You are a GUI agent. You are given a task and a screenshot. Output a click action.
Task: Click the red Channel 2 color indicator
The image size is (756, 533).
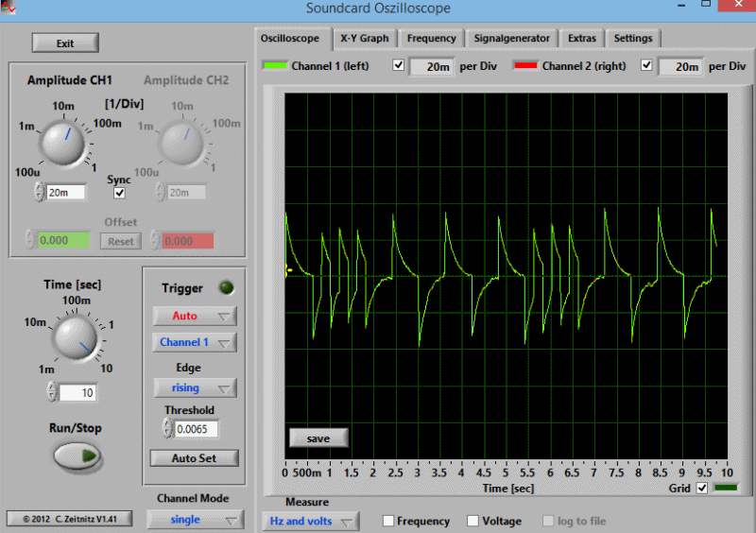tap(525, 65)
